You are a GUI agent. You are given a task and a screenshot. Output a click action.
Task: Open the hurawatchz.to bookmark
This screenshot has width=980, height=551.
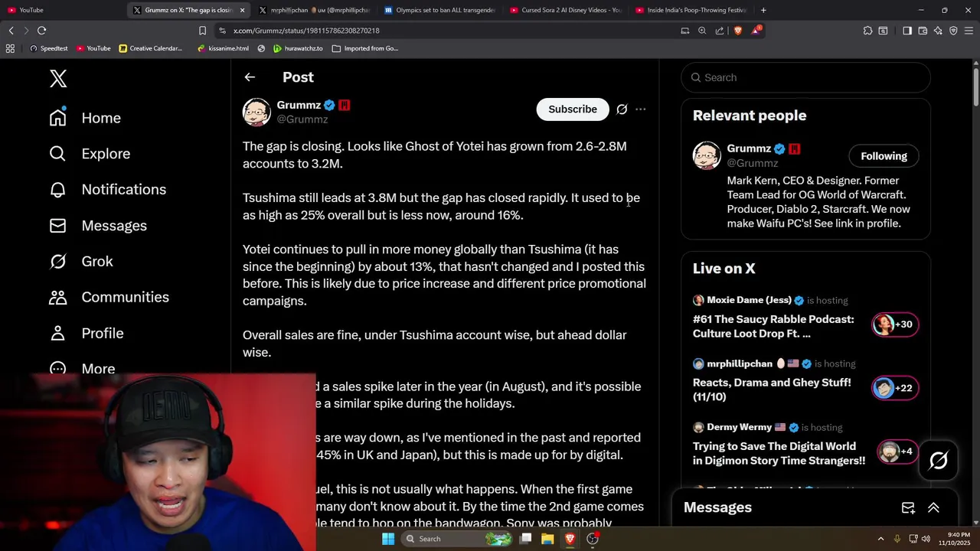(x=298, y=48)
